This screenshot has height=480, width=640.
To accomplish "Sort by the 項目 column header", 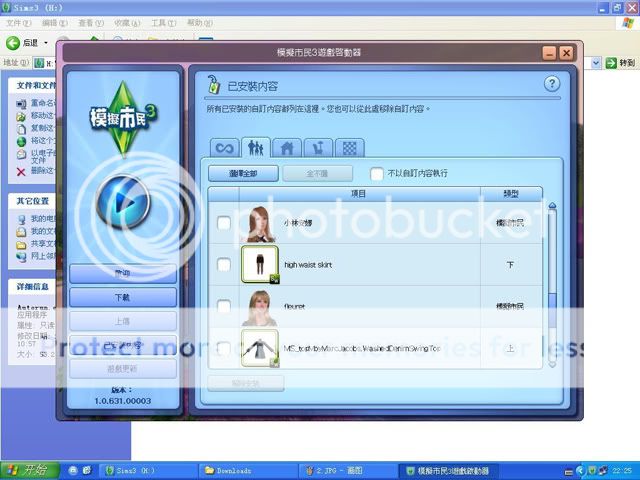I will pyautogui.click(x=359, y=194).
